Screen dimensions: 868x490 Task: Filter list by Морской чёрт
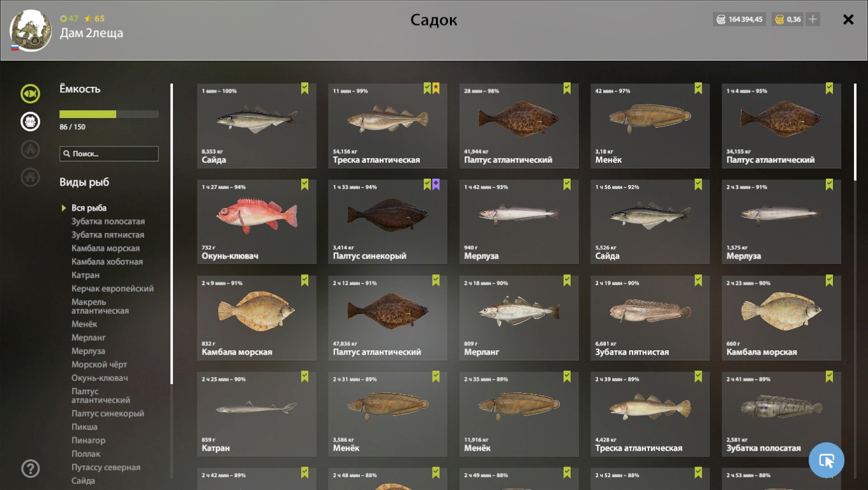99,364
